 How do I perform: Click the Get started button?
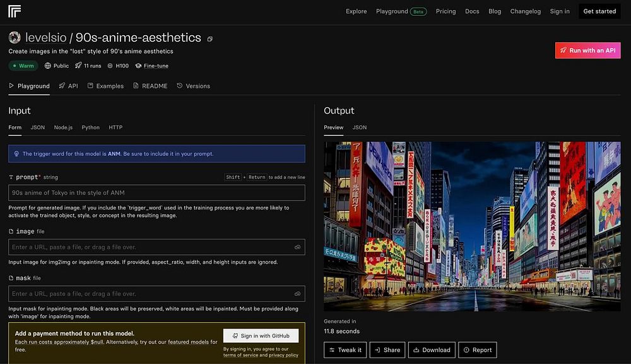pos(599,11)
